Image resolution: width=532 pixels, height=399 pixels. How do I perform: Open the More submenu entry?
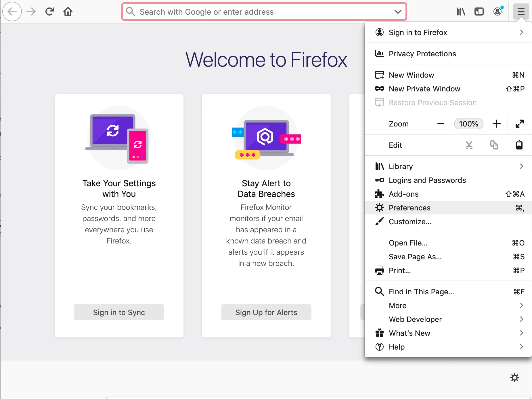448,306
